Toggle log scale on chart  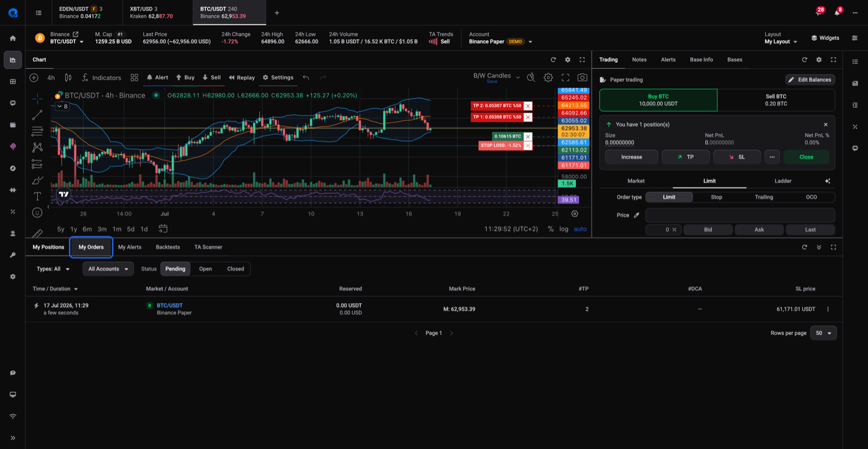pyautogui.click(x=564, y=229)
